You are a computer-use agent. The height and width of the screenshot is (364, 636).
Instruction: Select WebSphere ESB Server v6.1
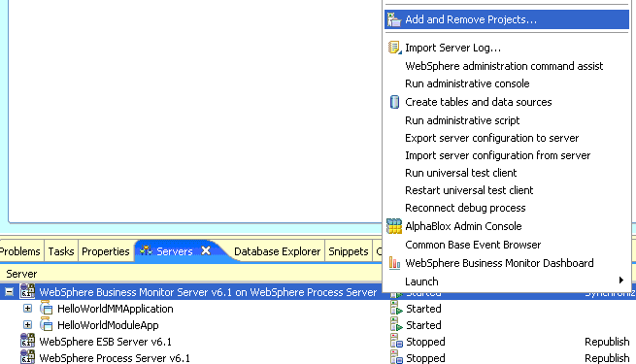(105, 342)
